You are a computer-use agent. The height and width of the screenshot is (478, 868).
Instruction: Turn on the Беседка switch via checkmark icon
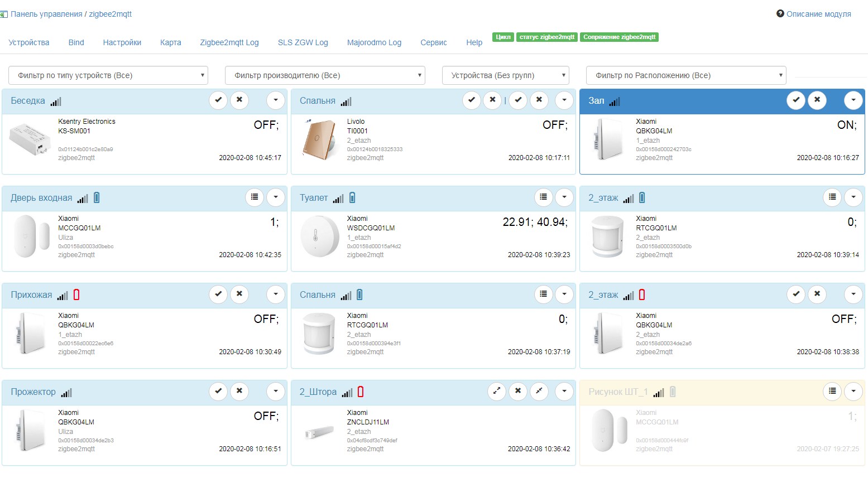point(218,100)
